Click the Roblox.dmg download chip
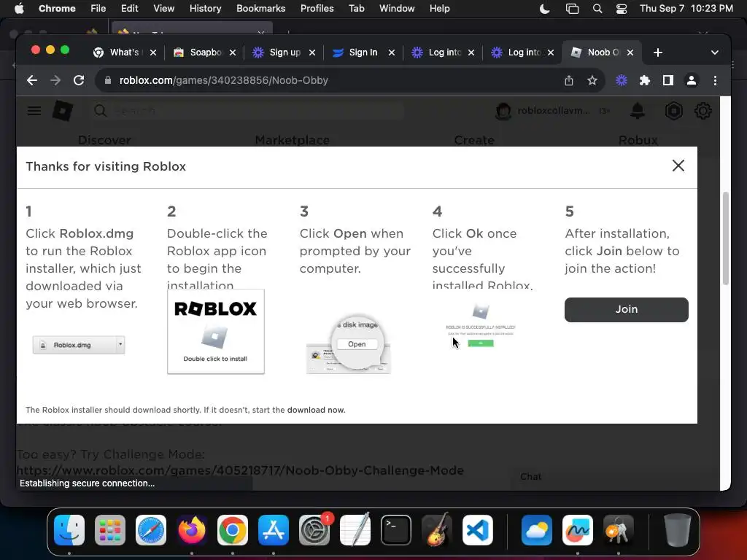The width and height of the screenshot is (747, 560). (79, 345)
